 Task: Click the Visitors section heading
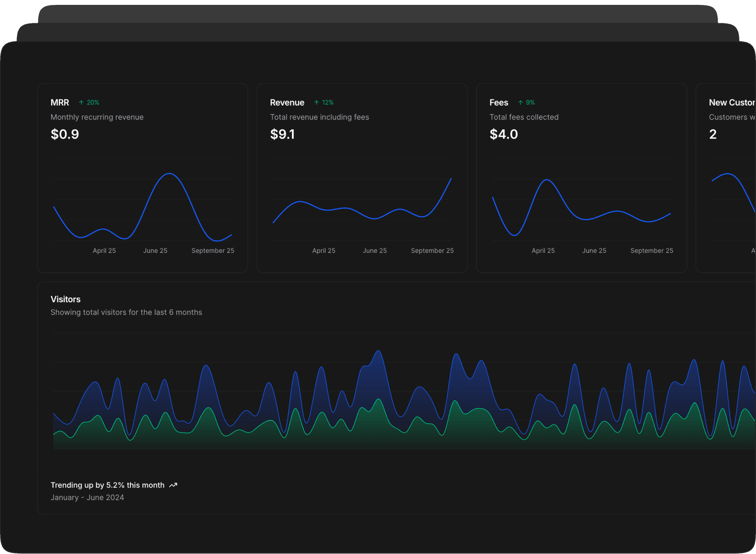(66, 300)
